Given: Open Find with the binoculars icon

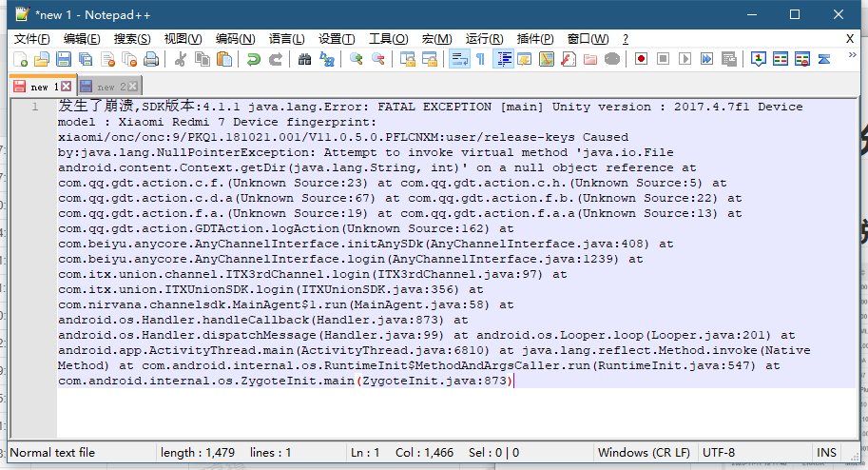Looking at the screenshot, I should coord(304,59).
